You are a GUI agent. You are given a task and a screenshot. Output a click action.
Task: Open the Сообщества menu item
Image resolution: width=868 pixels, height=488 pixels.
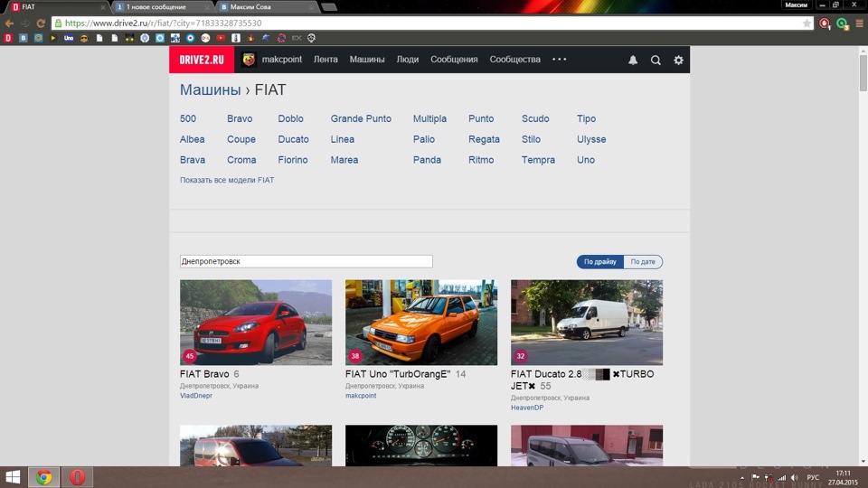tap(514, 60)
